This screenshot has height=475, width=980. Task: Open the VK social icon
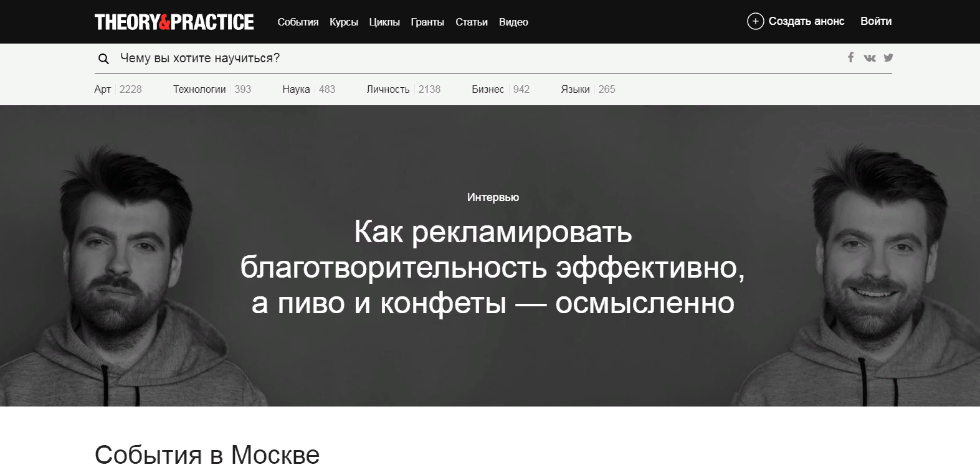870,58
